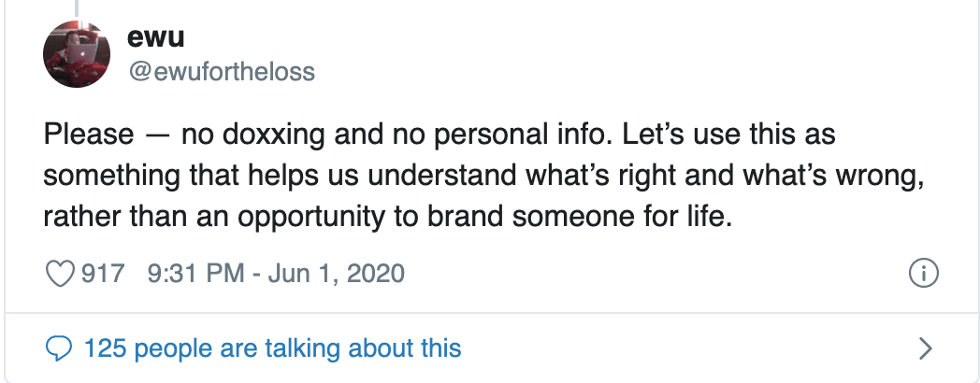Open ewu's profile picture
Viewport: 980px width, 383px height.
77,54
